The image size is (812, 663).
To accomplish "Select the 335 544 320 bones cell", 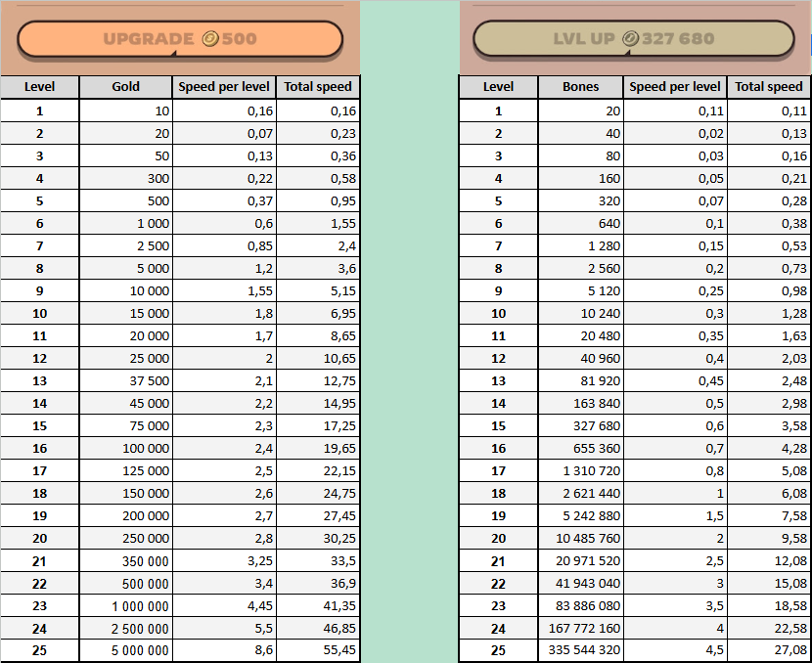I will pos(581,650).
